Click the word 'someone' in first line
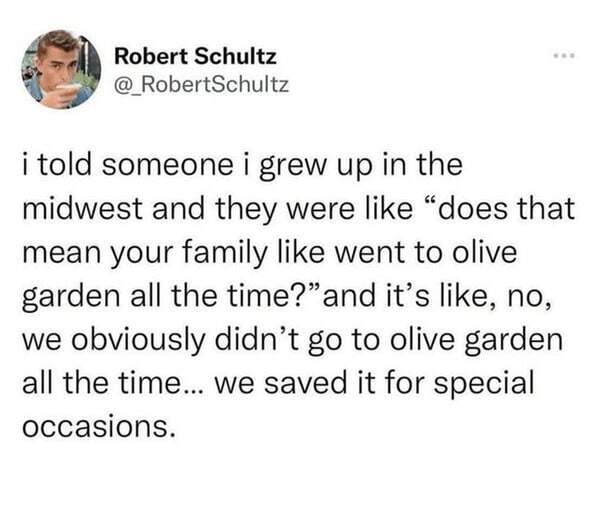The image size is (599, 517). pyautogui.click(x=167, y=165)
